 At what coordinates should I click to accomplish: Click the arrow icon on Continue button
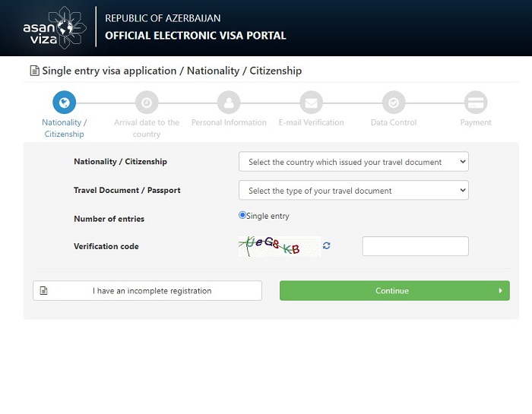point(500,291)
